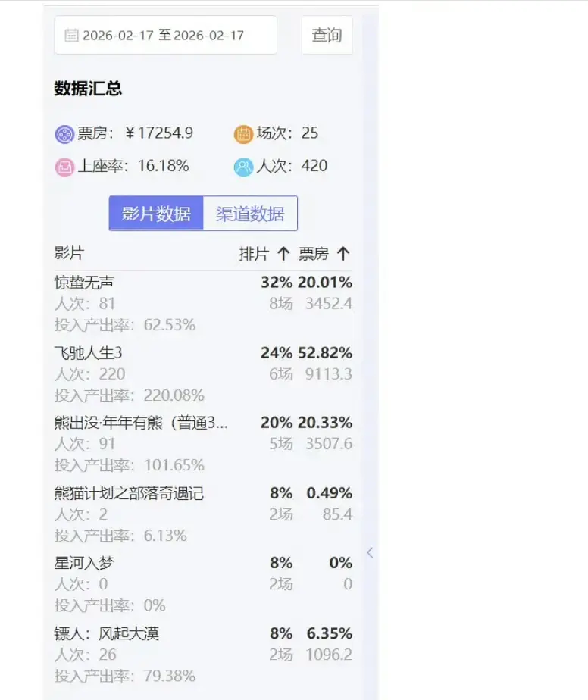Open the 熊猫计划之部落奇遇记 film entry

pos(129,493)
